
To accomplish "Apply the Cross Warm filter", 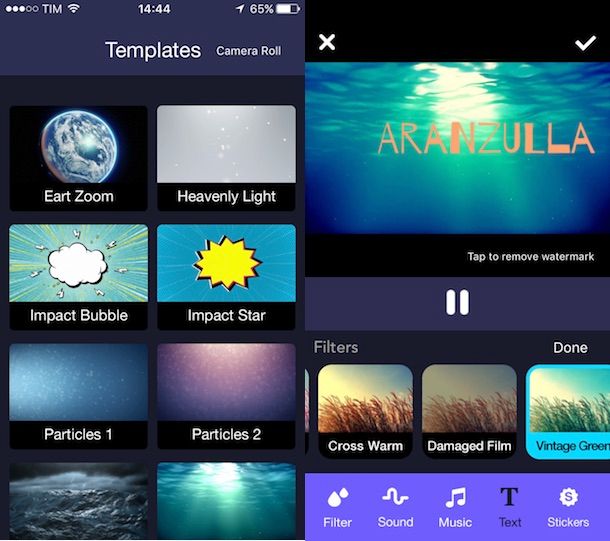I will coord(365,411).
